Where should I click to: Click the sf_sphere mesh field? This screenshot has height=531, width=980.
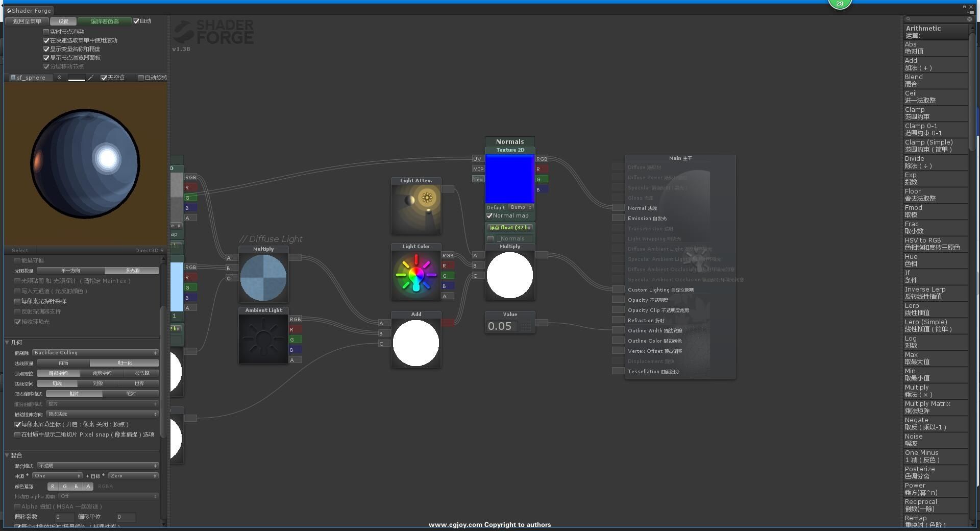click(x=31, y=78)
